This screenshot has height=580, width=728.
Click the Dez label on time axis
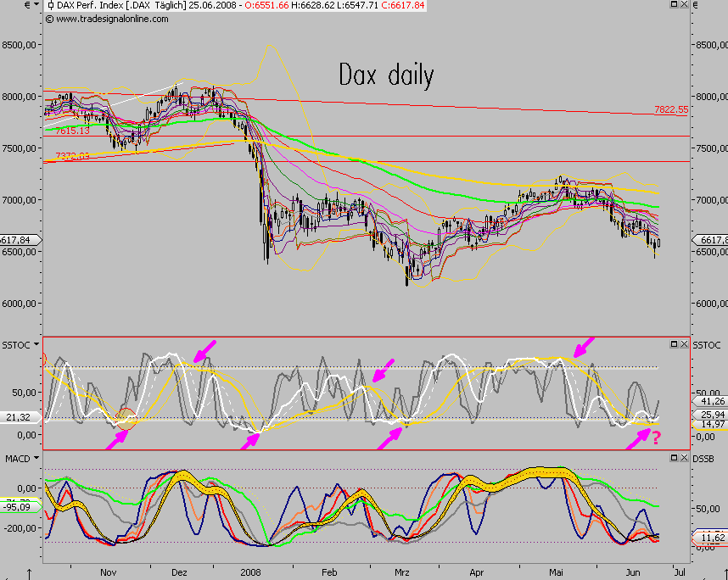(179, 572)
